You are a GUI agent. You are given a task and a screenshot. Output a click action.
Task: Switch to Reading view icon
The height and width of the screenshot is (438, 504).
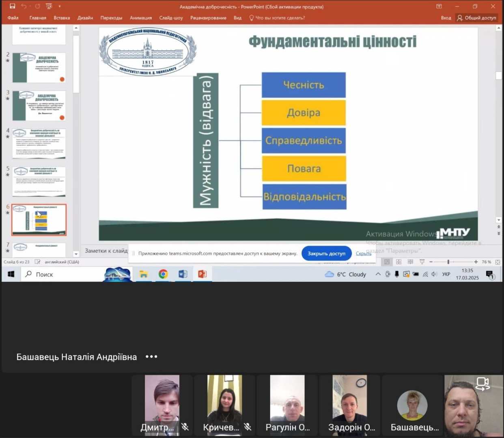click(x=410, y=262)
